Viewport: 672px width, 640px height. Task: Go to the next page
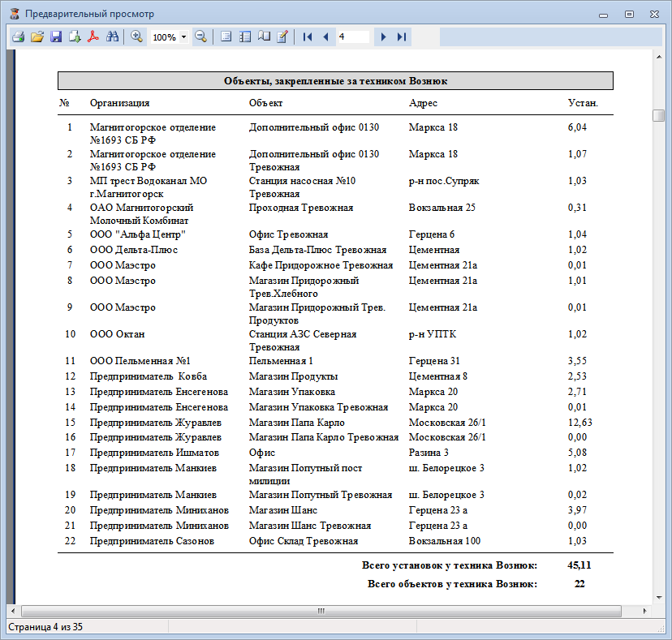point(383,37)
